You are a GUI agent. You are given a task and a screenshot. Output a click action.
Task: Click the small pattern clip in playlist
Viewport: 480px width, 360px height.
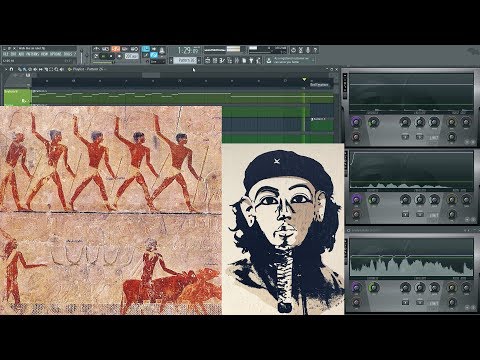(x=322, y=124)
